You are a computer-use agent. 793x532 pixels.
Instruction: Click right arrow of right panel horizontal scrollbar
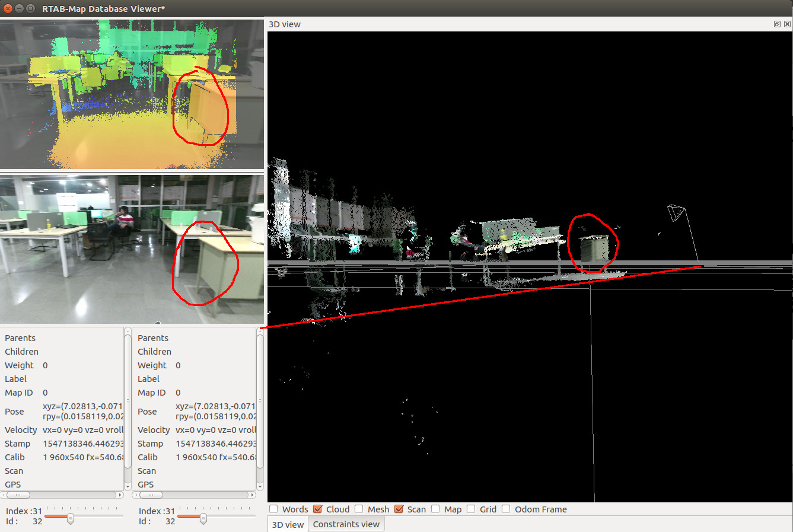pyautogui.click(x=253, y=495)
